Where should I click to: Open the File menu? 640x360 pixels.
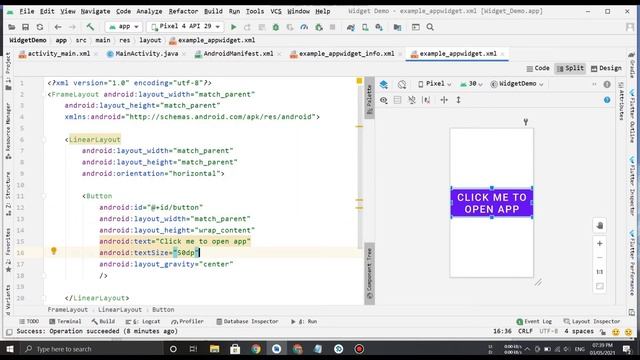(27, 11)
